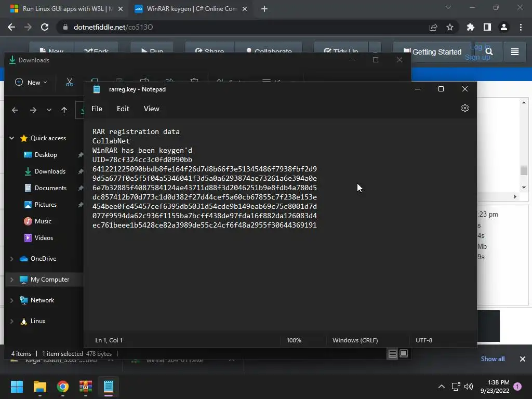Show hidden system tray icons
Image resolution: width=532 pixels, height=399 pixels.
(x=442, y=387)
